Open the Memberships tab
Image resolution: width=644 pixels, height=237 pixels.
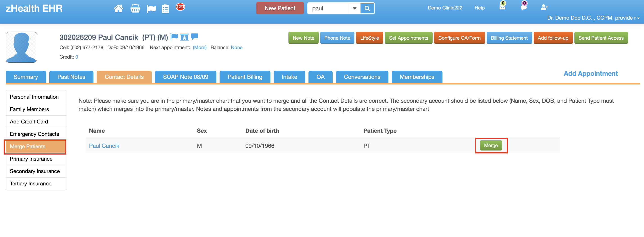click(x=417, y=77)
